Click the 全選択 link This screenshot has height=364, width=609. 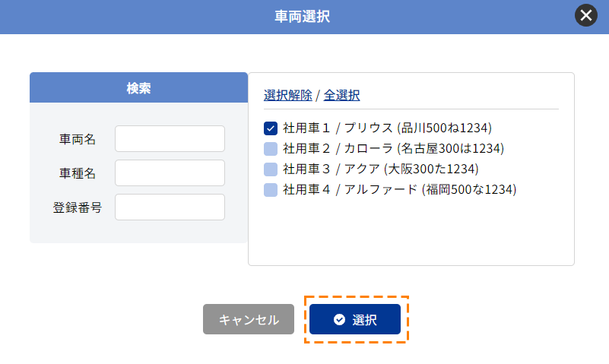[342, 95]
